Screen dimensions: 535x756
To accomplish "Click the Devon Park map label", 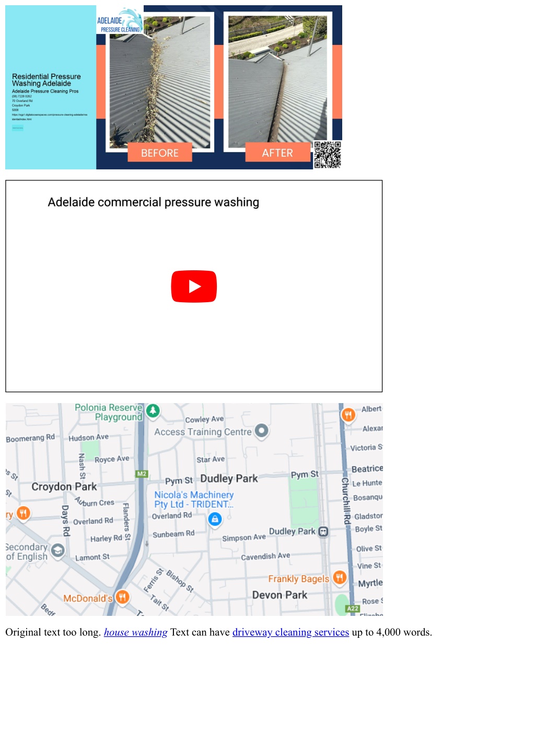I will (x=280, y=595).
